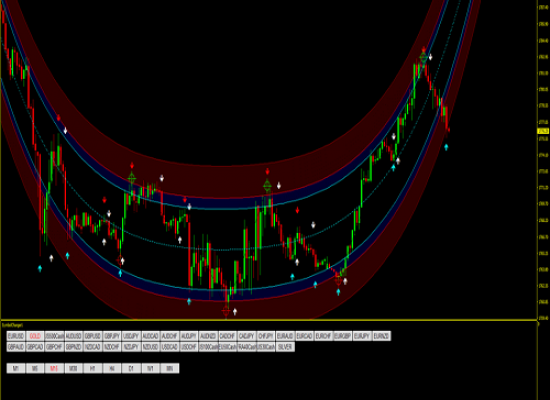Switch to the USDCAD pair
This screenshot has width=550, height=400.
click(170, 347)
